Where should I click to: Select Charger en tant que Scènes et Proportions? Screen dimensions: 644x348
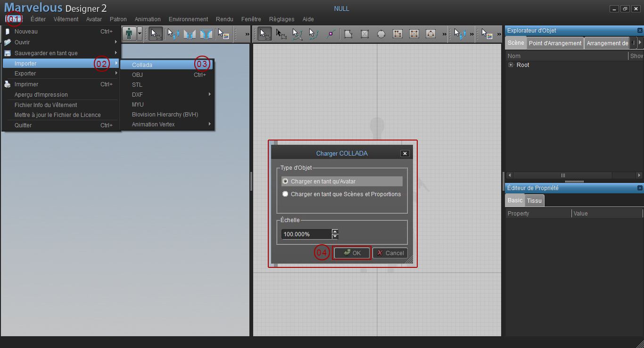coord(285,194)
